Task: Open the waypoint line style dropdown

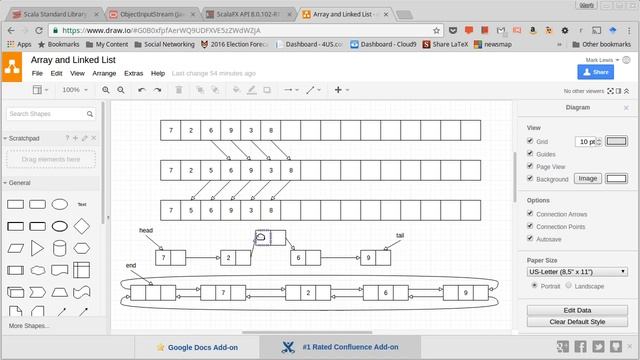Action: tap(313, 90)
